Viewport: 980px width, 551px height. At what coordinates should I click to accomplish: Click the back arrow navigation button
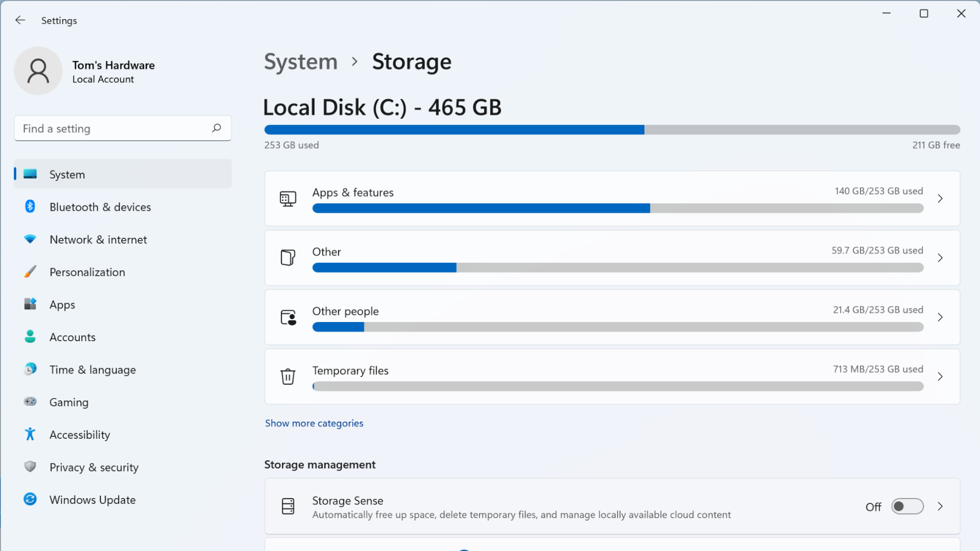tap(20, 20)
